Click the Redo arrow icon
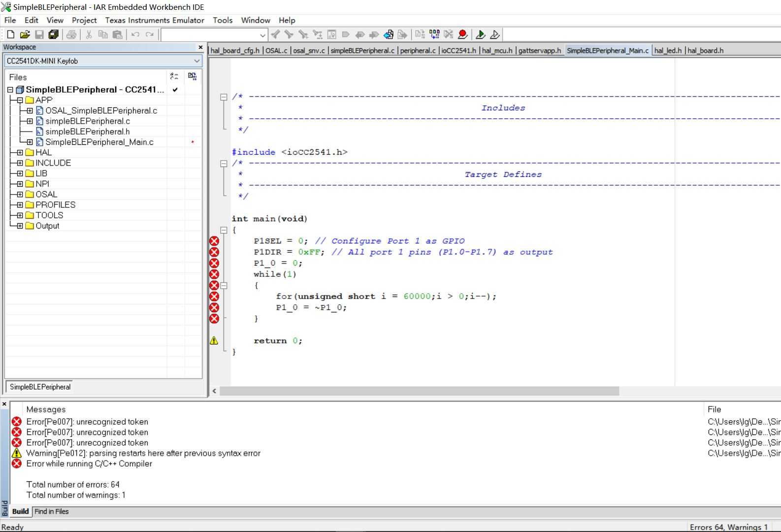 (x=150, y=34)
